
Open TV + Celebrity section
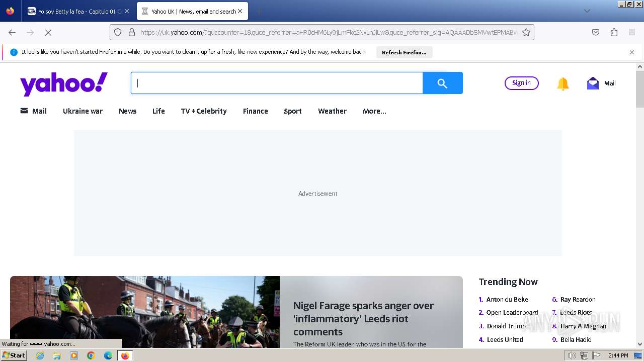pos(204,111)
